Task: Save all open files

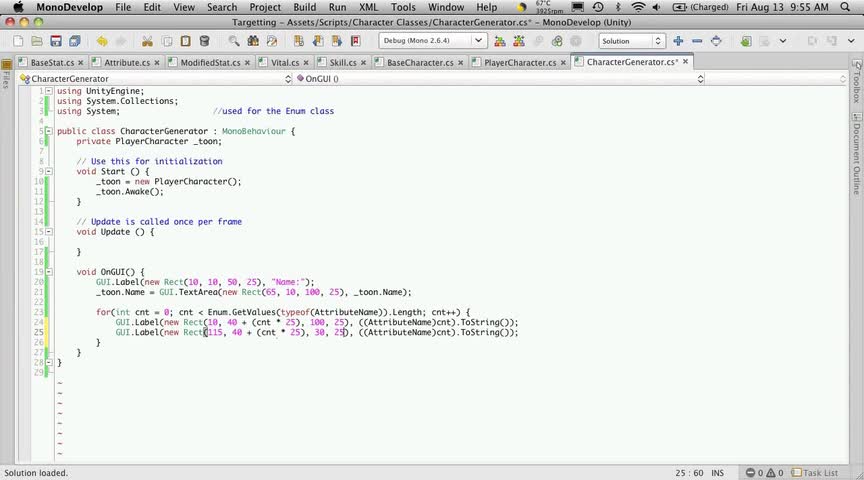Action: [x=74, y=41]
